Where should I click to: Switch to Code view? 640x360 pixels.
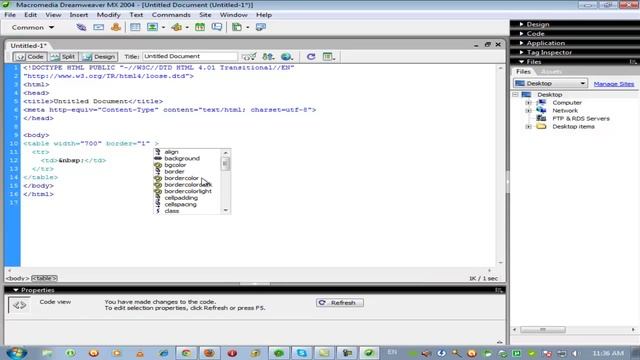click(30, 57)
